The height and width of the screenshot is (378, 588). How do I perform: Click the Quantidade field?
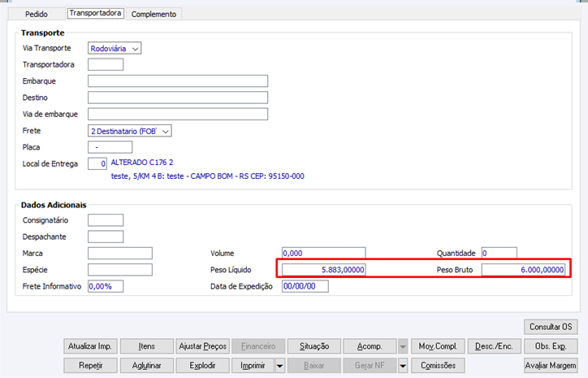point(499,253)
